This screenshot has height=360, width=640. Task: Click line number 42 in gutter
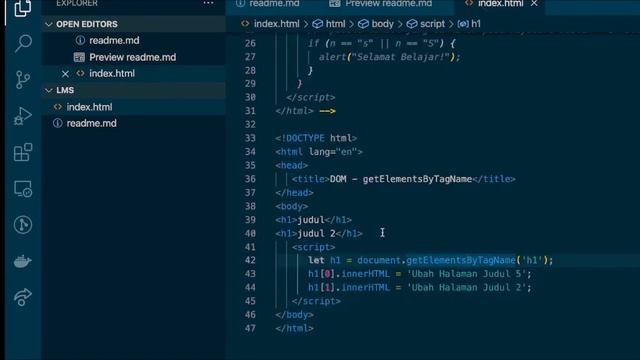[x=250, y=260]
